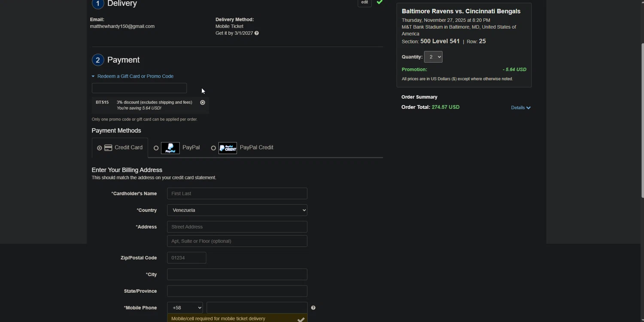Click the PayPal logo icon
The width and height of the screenshot is (644, 322).
coord(170,148)
